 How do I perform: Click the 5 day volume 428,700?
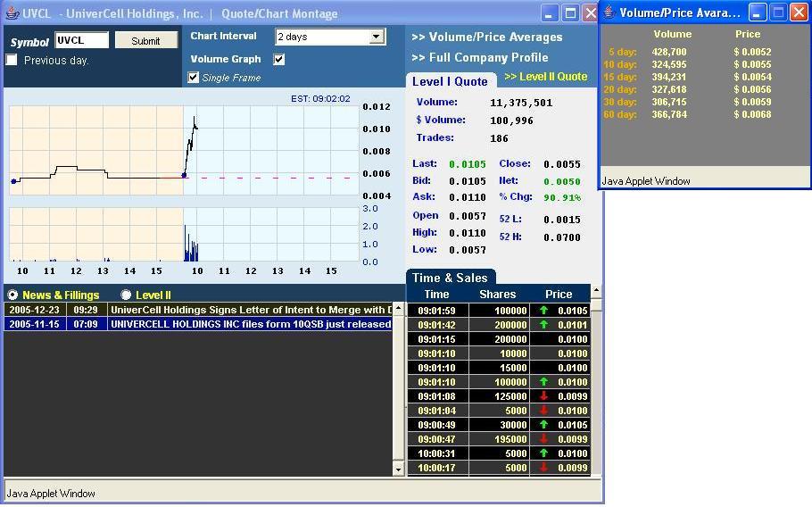click(x=669, y=52)
